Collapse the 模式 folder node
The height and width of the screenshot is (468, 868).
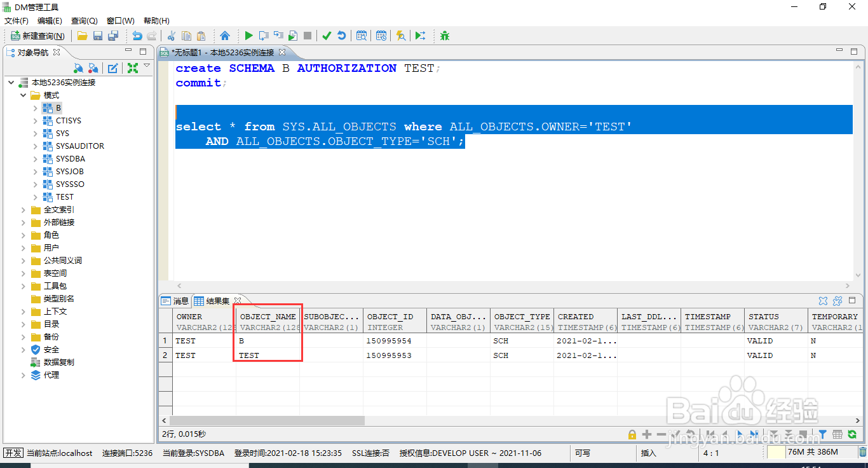24,95
